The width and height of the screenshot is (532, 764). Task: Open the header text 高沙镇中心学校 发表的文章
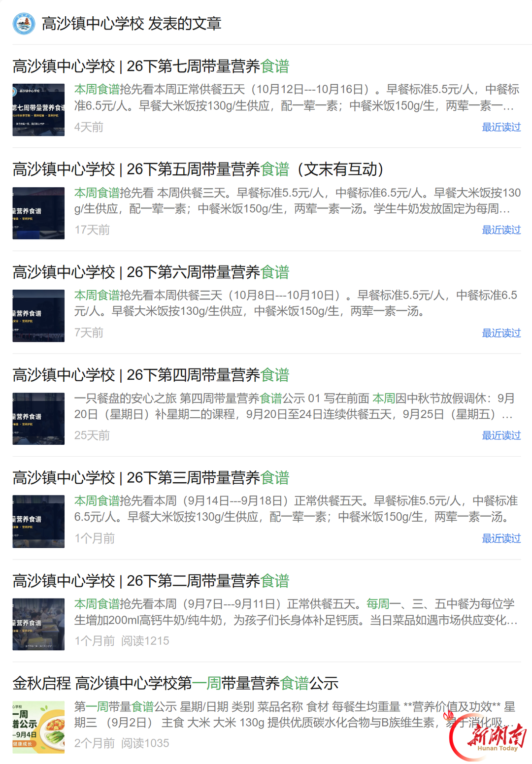(132, 23)
